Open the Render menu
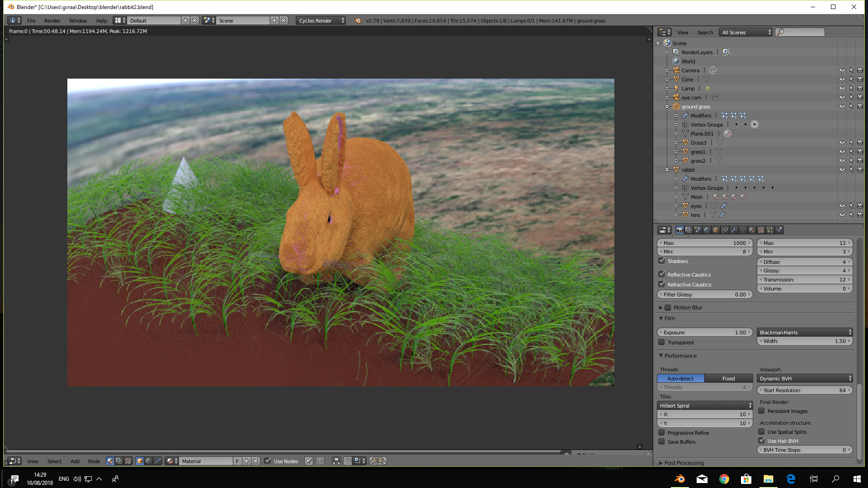Viewport: 868px width, 488px height. (x=52, y=20)
